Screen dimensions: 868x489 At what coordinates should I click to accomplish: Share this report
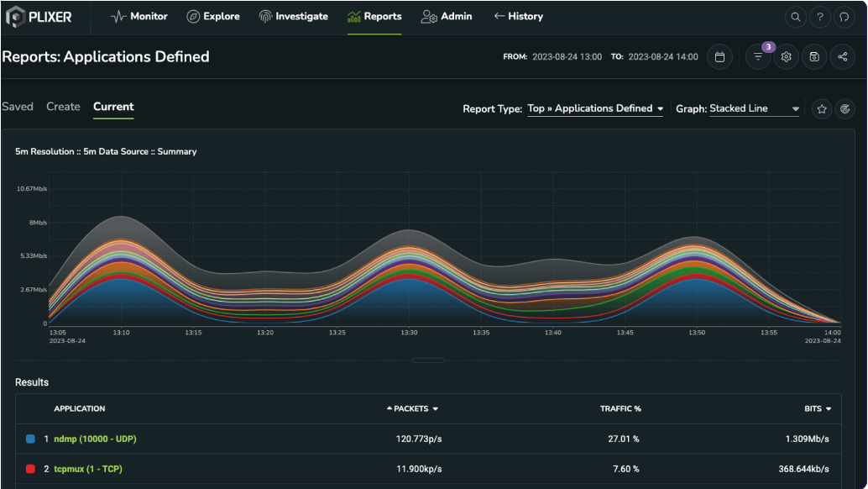pos(843,56)
